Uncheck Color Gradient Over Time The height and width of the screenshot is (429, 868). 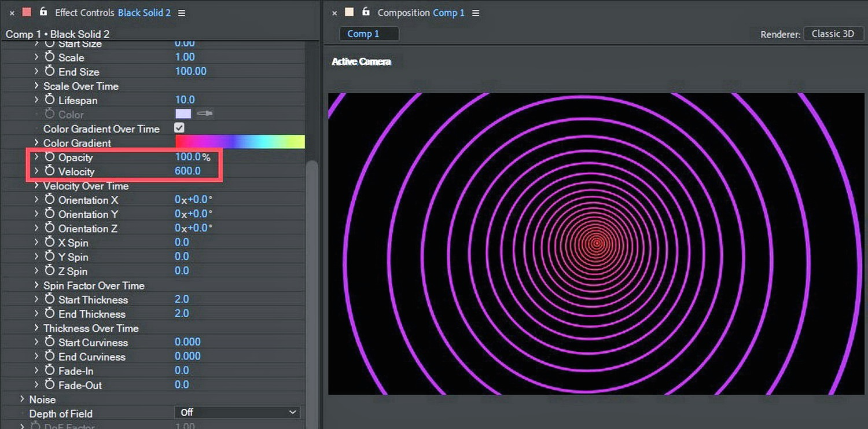(x=179, y=128)
